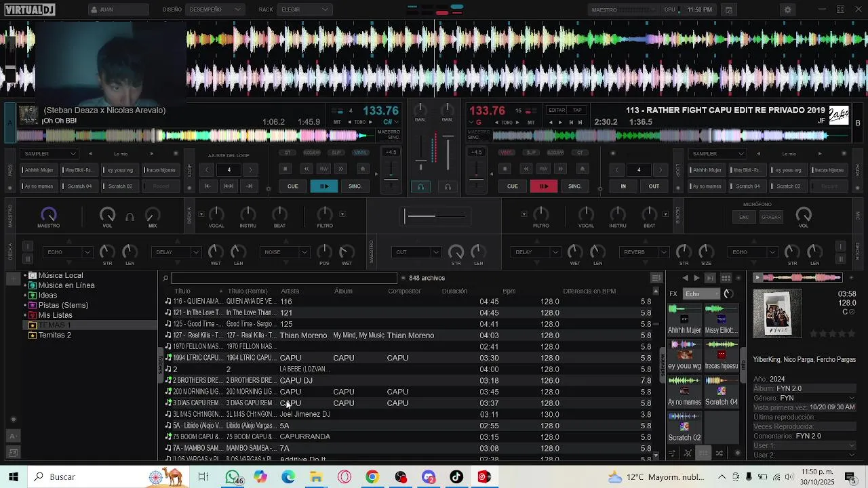
Task: Sort the list by the Duración column
Action: [x=454, y=291]
